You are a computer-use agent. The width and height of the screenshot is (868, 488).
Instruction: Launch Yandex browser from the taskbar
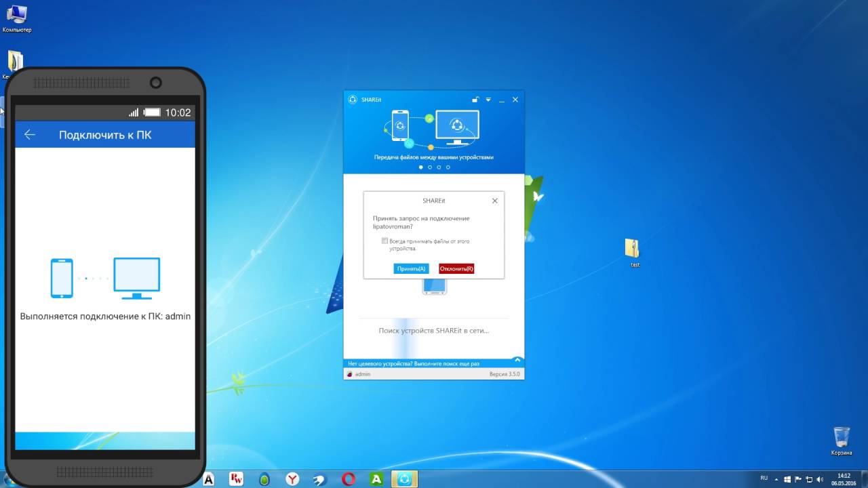pos(292,479)
